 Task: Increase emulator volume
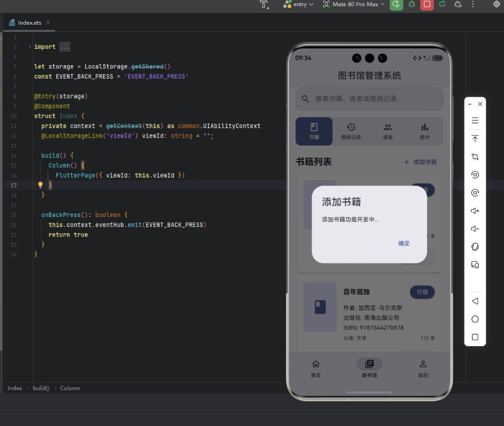click(x=475, y=211)
